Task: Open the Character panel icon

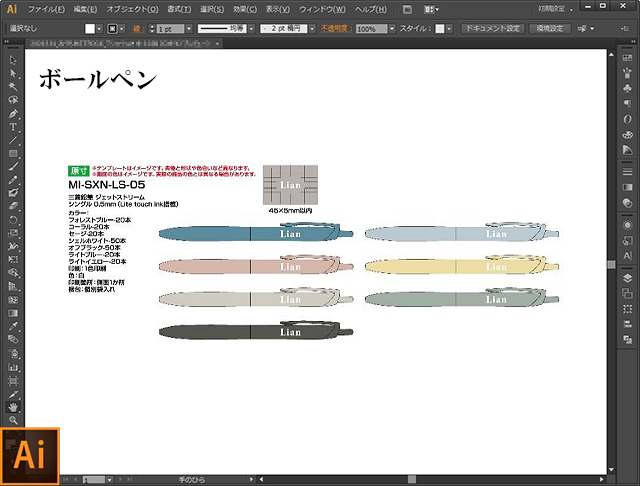Action: [627, 256]
